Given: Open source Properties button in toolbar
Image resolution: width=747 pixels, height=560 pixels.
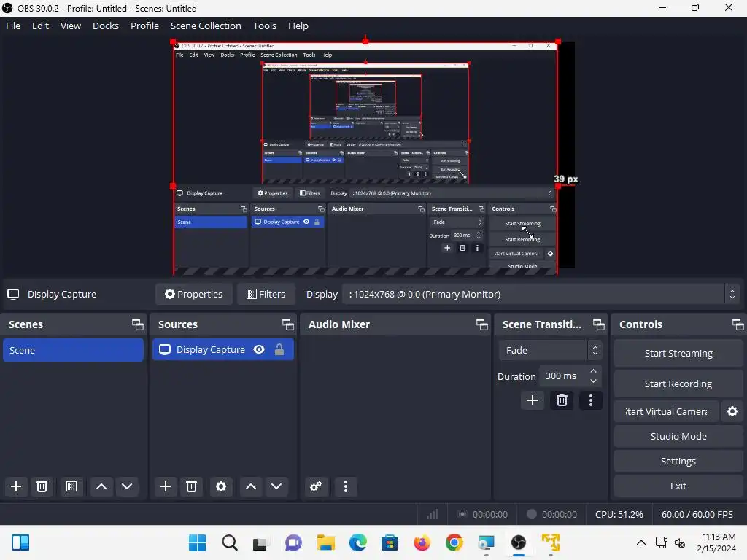Looking at the screenshot, I should pos(193,295).
